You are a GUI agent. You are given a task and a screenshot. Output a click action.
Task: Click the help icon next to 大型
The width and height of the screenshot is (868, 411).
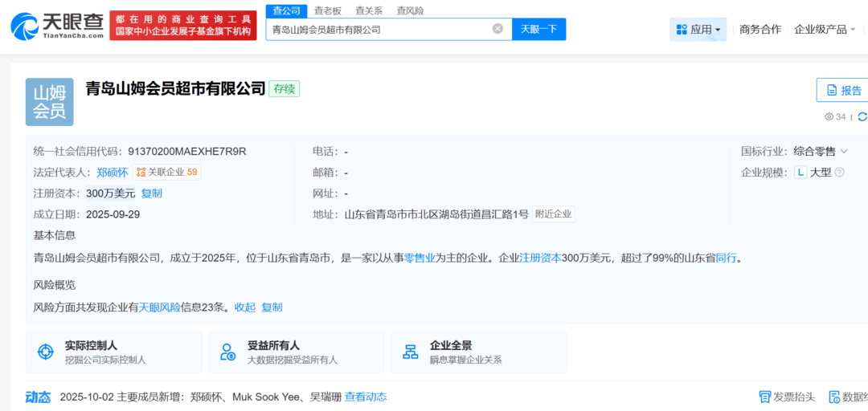840,173
